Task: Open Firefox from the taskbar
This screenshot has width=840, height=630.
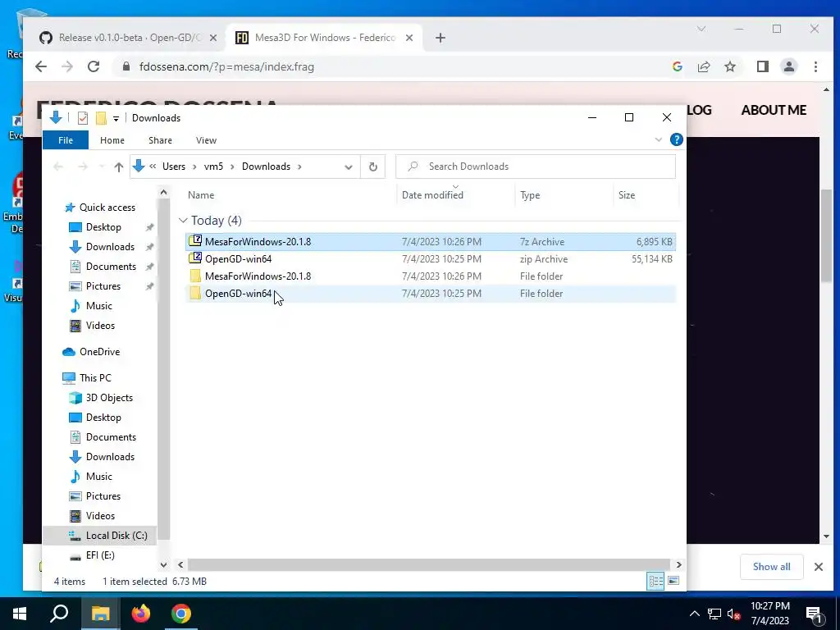Action: coord(141,614)
